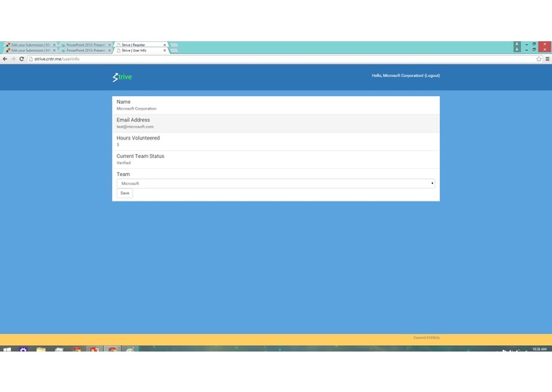Bookmark this page with the star icon
The image size is (552, 392).
(x=538, y=59)
